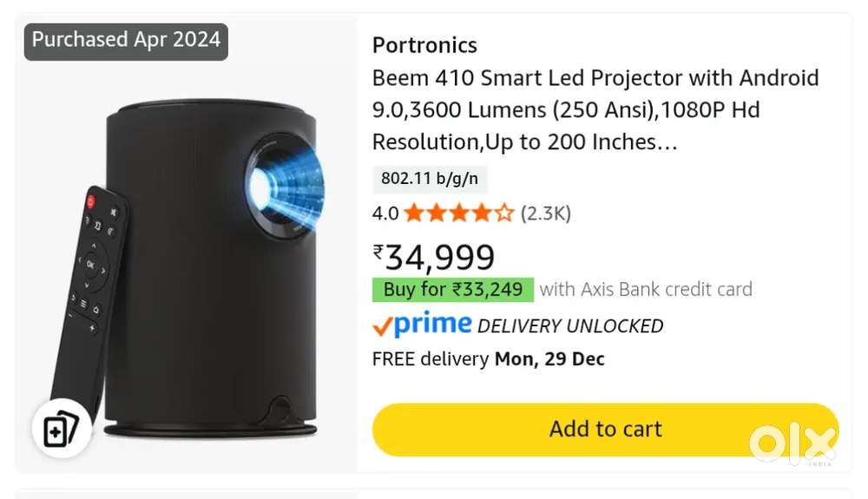Open the Portronics brand name
Screen dimensions: 868x499
click(424, 45)
